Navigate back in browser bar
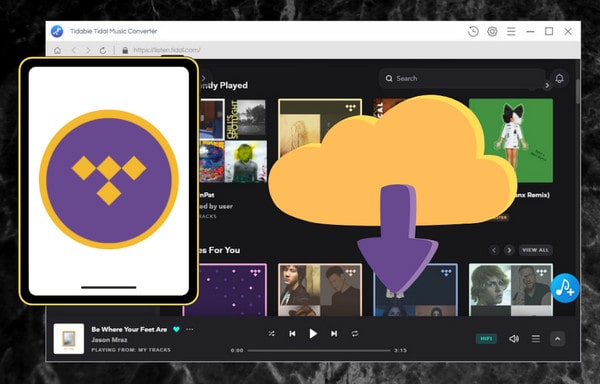This screenshot has width=600, height=384. (x=74, y=50)
